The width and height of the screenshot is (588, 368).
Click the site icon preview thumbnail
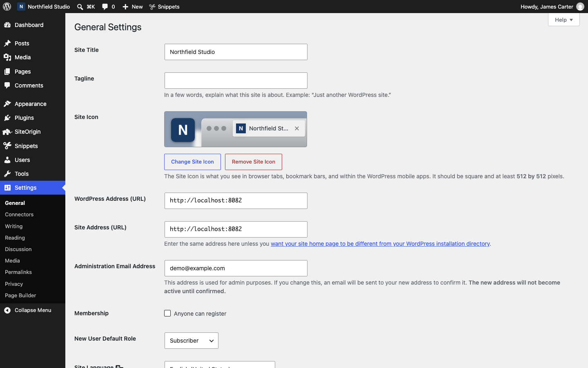[x=183, y=130]
